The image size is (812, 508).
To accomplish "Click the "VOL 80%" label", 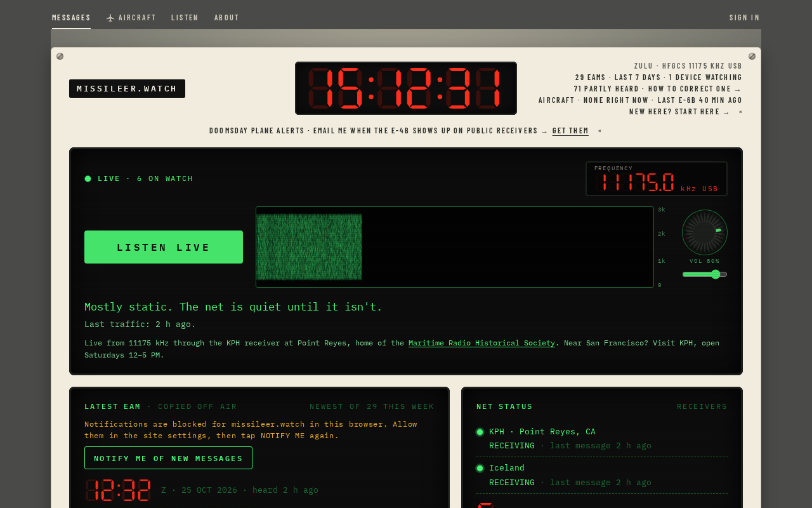I will coord(705,261).
